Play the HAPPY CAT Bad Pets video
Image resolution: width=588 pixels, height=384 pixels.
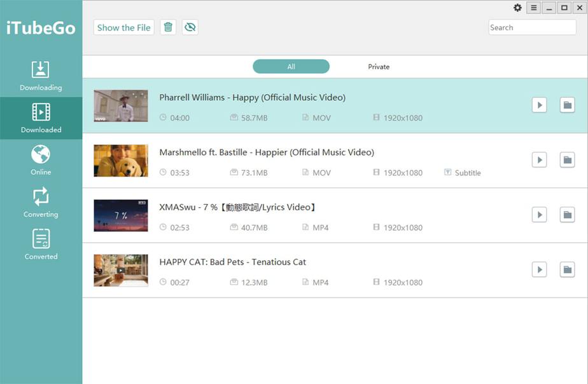pyautogui.click(x=539, y=270)
